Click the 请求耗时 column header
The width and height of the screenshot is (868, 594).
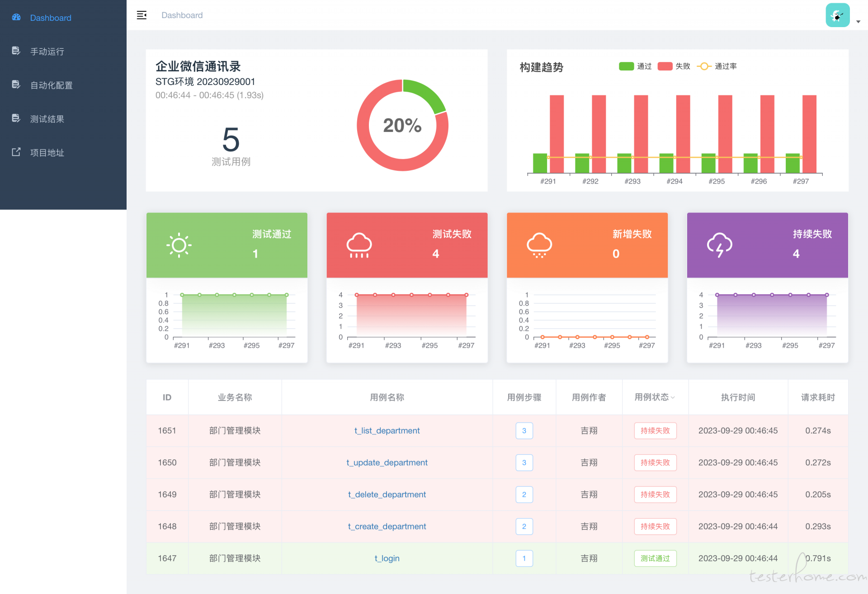818,397
